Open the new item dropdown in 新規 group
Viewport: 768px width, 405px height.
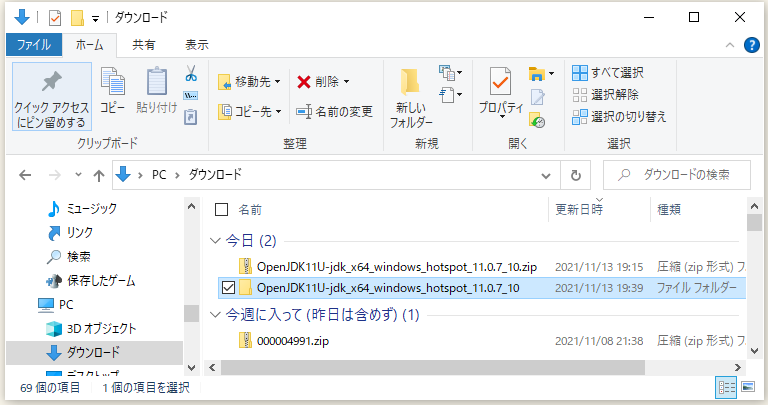pos(451,73)
